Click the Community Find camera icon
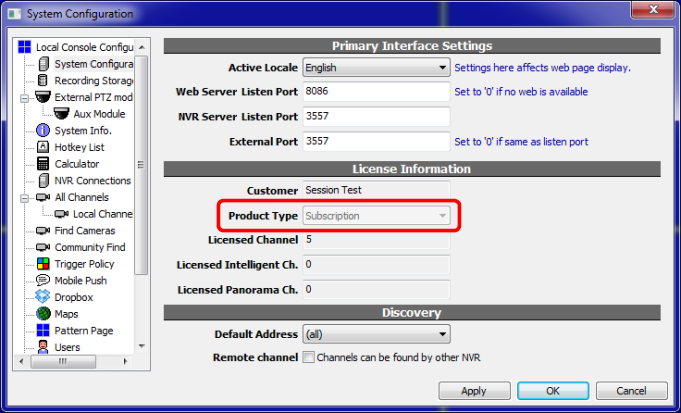Image resolution: width=681 pixels, height=413 pixels. click(43, 247)
